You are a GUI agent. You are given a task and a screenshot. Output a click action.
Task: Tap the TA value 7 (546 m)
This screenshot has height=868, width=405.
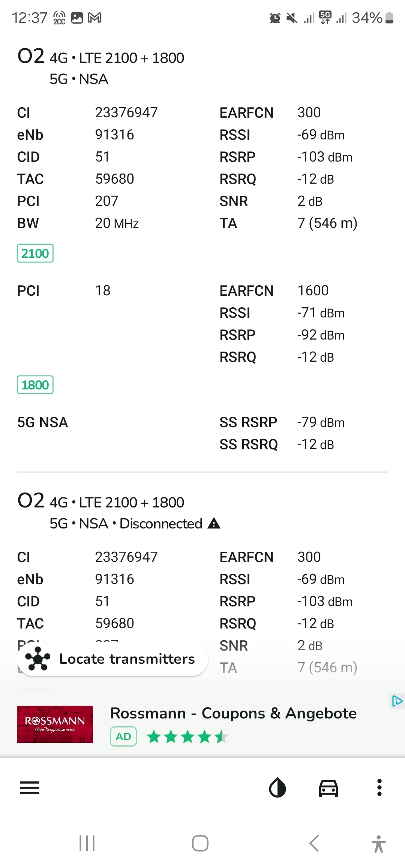click(327, 223)
